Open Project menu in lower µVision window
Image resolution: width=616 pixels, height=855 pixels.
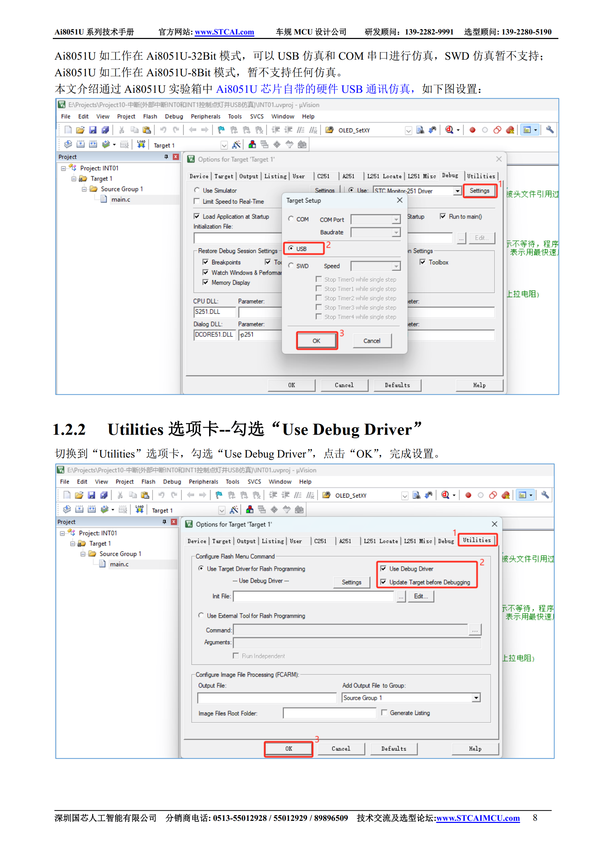[x=125, y=482]
